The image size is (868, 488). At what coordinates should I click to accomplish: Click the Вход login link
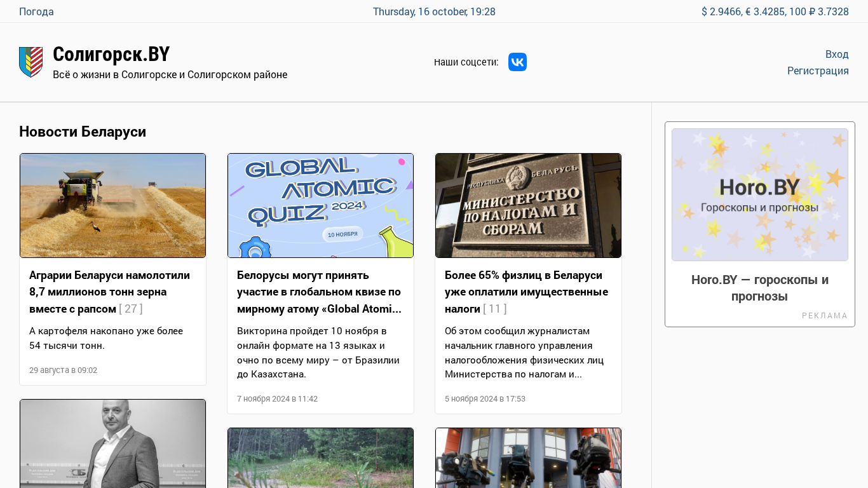836,54
